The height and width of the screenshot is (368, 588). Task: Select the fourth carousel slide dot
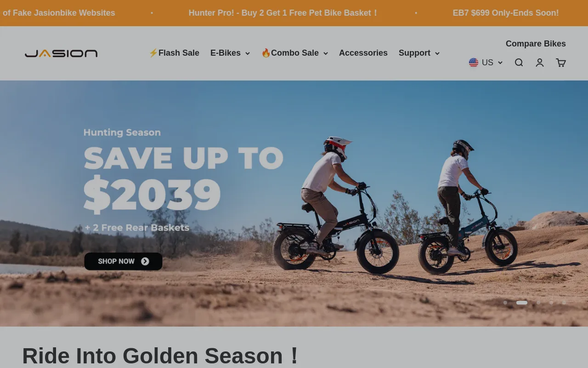pyautogui.click(x=551, y=303)
